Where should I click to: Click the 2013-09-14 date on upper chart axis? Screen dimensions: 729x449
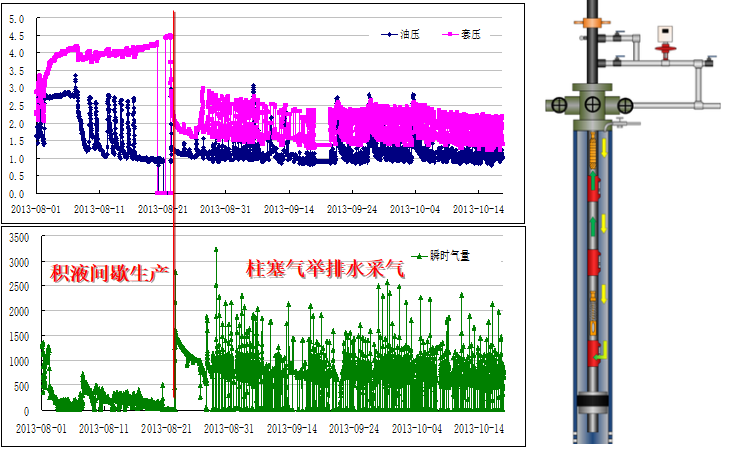289,210
